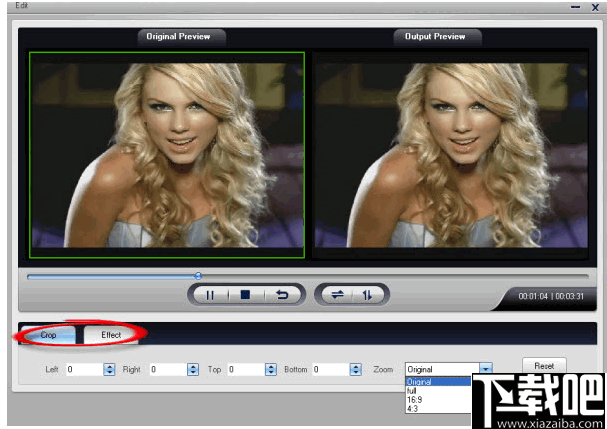Click the playback seek slider handle
607x429 pixels.
pos(198,276)
